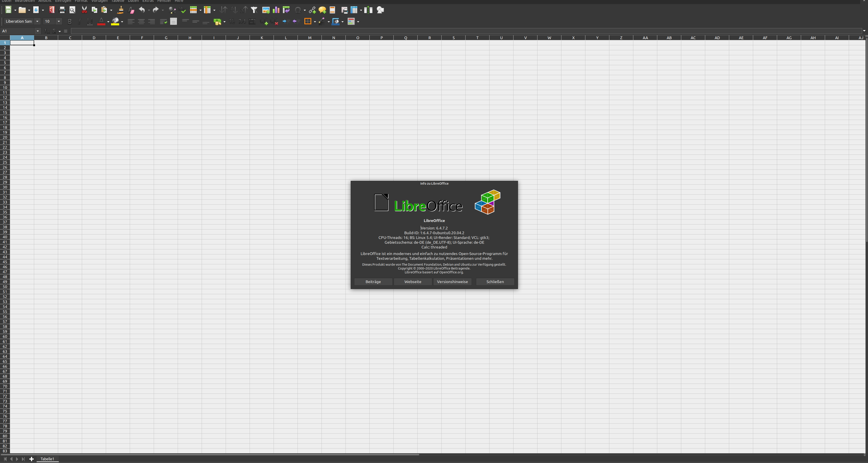Open the Conditional Formatting dropdown arrow
The height and width of the screenshot is (463, 868).
click(358, 21)
